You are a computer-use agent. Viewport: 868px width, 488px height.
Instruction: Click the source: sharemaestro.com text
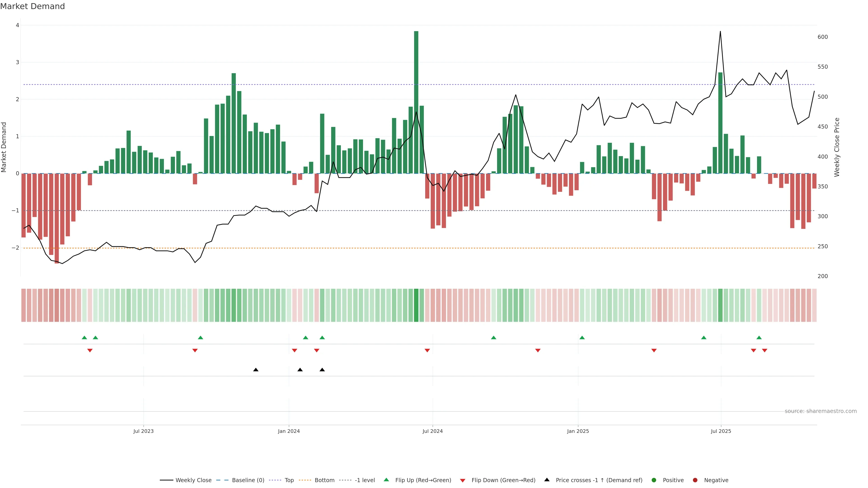[x=821, y=411]
